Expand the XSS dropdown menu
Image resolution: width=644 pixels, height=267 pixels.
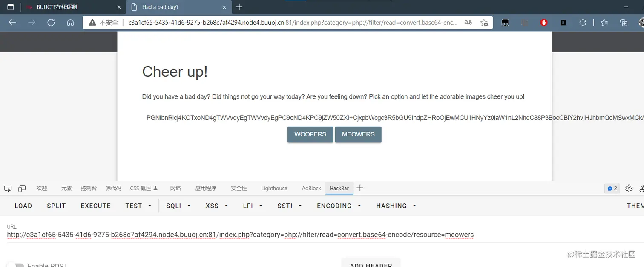coord(217,206)
